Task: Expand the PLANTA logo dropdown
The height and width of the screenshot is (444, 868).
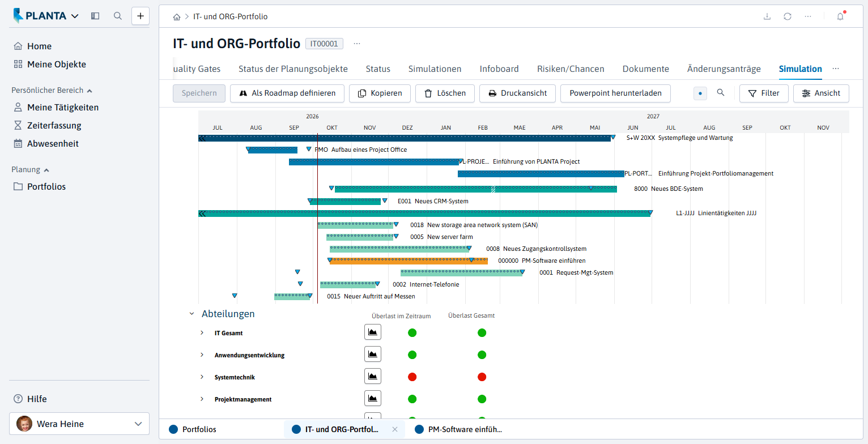Action: click(75, 16)
